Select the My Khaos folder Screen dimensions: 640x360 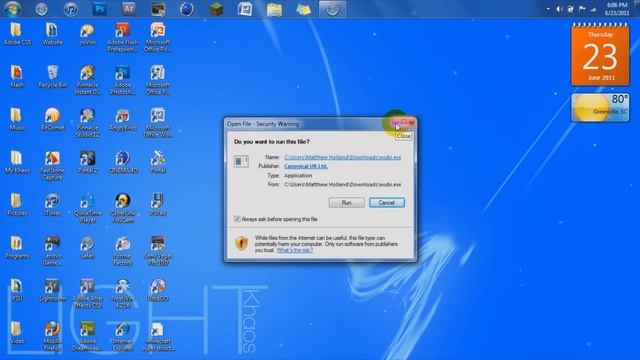(17, 162)
